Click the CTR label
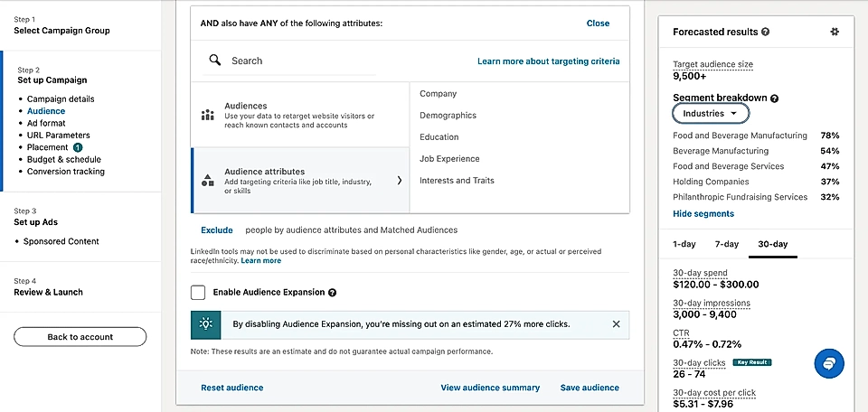Screen dimensions: 868x412 click(x=682, y=333)
